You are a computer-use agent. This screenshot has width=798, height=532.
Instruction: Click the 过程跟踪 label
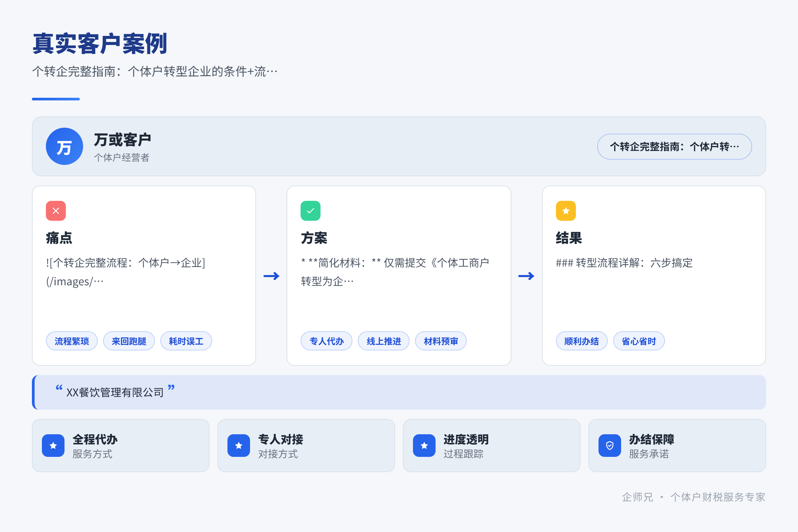(464, 454)
